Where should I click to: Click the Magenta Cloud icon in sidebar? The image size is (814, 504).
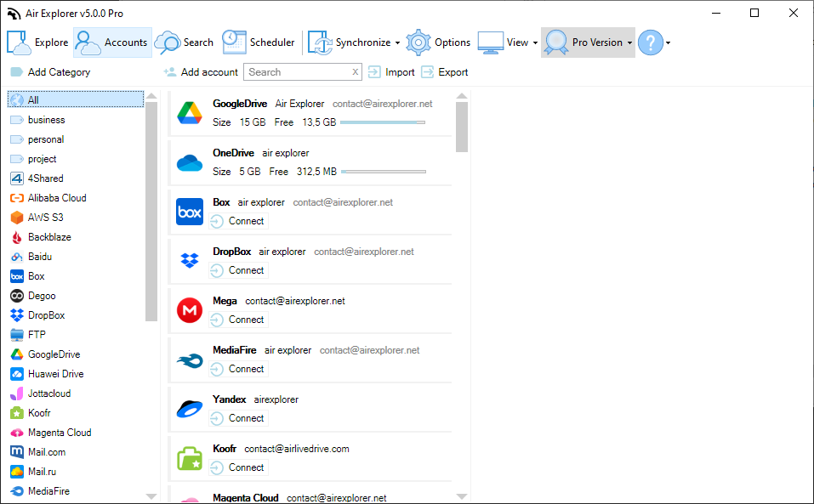coord(17,433)
